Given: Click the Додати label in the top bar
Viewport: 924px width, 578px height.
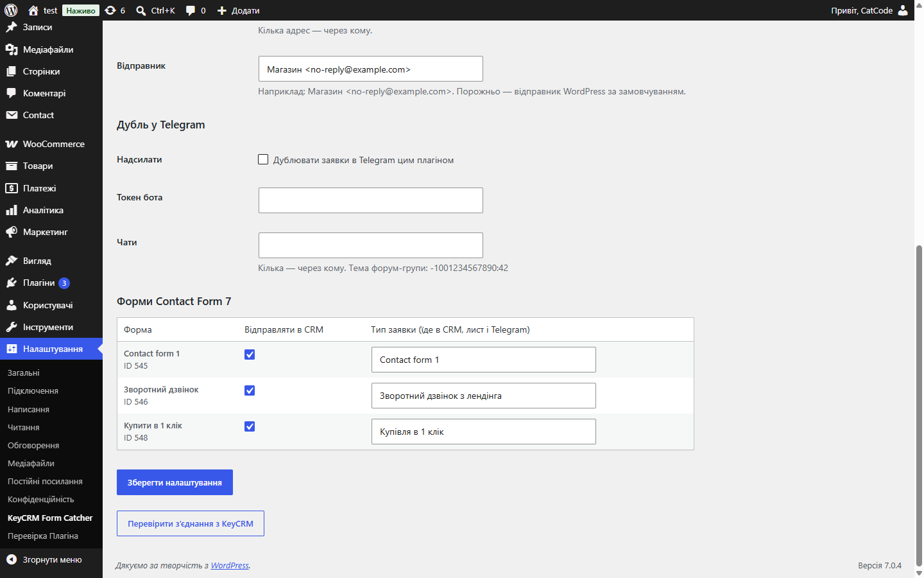Looking at the screenshot, I should click(x=246, y=10).
